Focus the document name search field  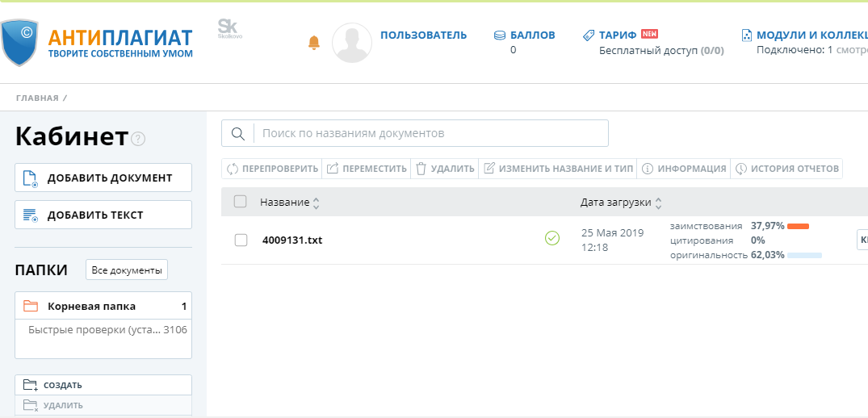coord(432,133)
